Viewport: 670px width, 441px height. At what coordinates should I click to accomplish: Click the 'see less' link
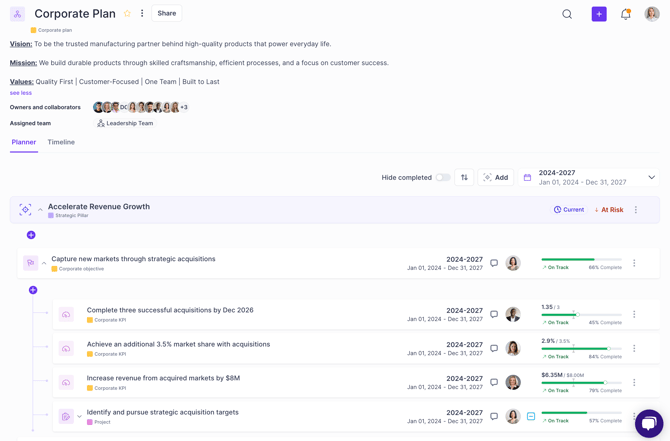[x=21, y=93]
